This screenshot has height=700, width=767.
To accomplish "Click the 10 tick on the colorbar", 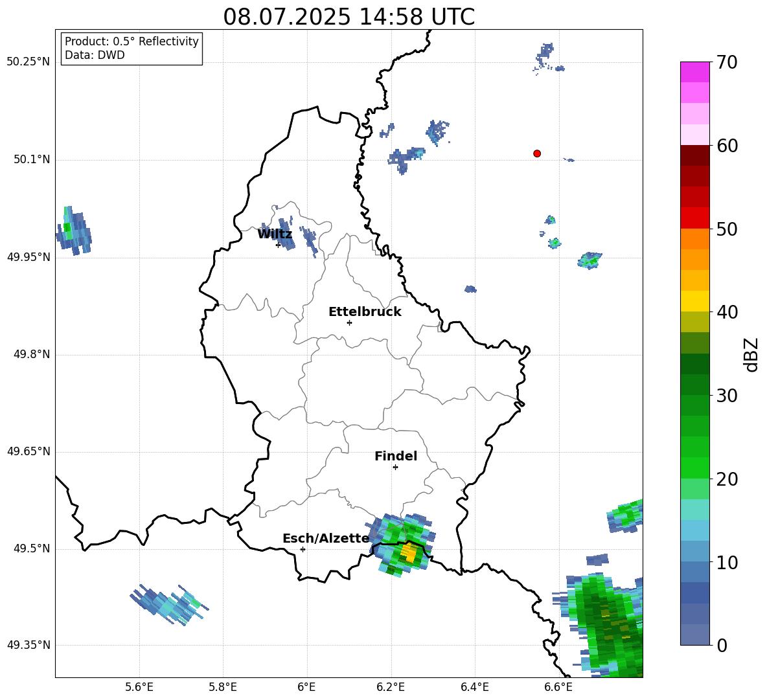I will click(727, 563).
